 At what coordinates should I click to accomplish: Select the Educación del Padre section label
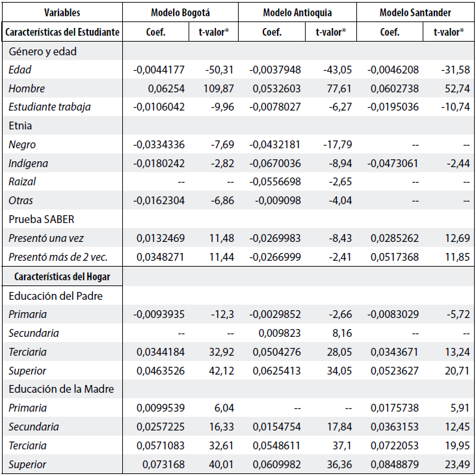pyautogui.click(x=56, y=296)
